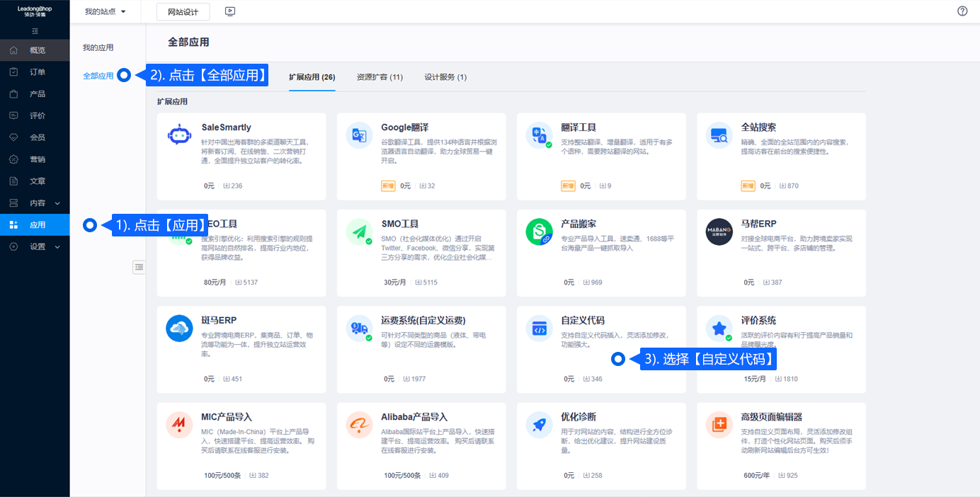This screenshot has width=980, height=497.
Task: Click the panel collapse handle icon
Action: [x=139, y=267]
